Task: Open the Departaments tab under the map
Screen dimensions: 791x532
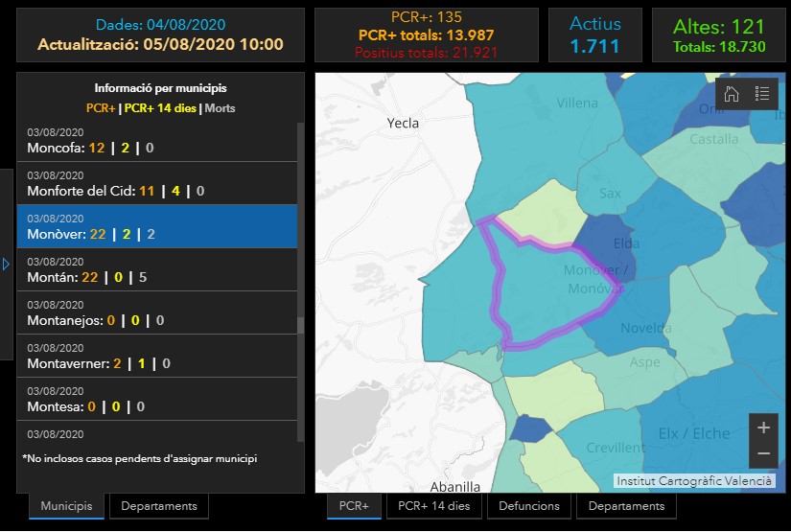Action: click(626, 506)
